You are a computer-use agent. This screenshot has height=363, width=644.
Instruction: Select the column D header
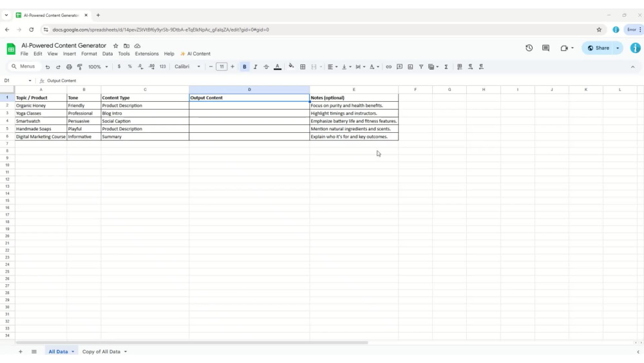click(249, 89)
